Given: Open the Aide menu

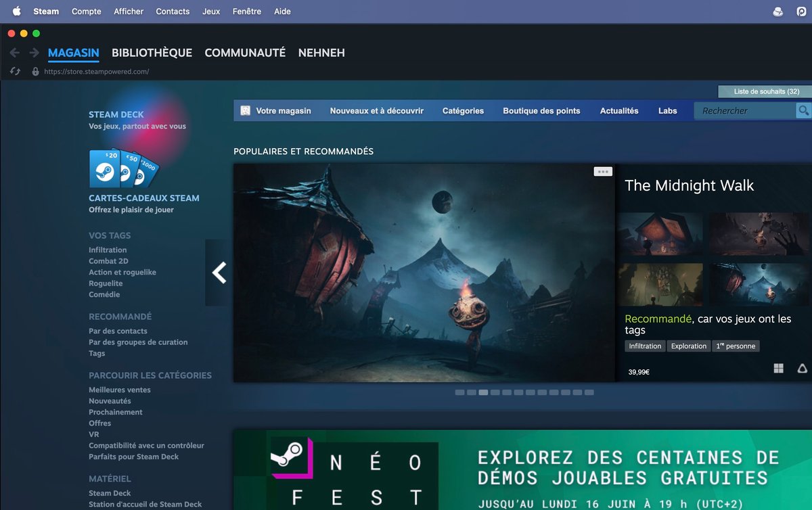Looking at the screenshot, I should coord(282,11).
